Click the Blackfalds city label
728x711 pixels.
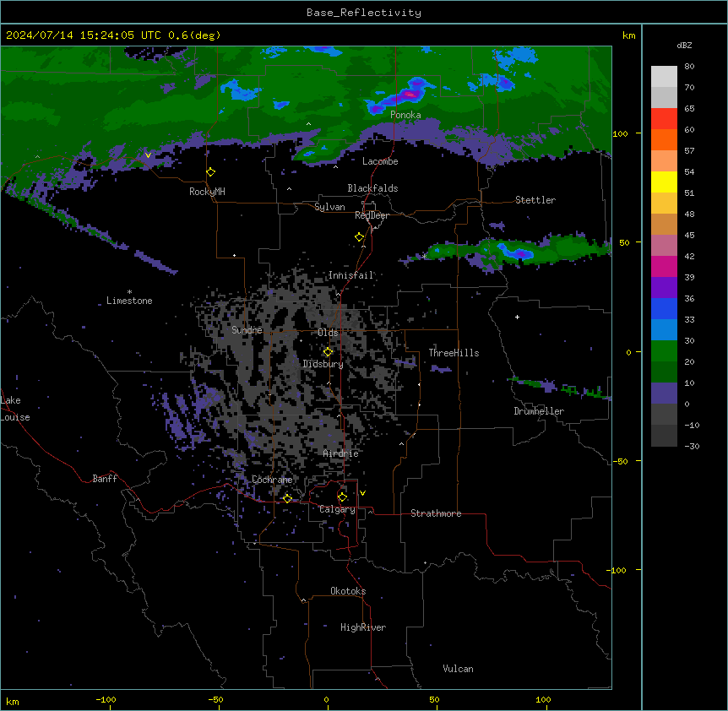372,188
